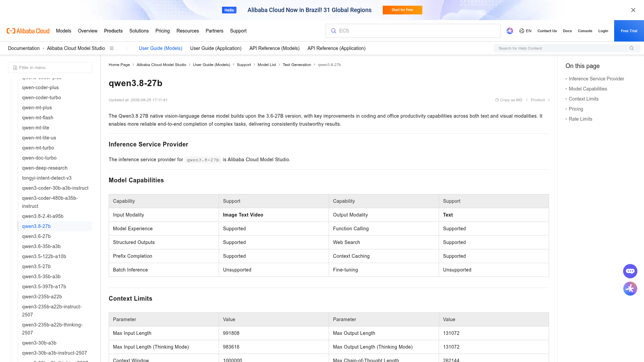Click the inline code qwen3.8-27b
Image resolution: width=644 pixels, height=362 pixels.
[x=203, y=160]
